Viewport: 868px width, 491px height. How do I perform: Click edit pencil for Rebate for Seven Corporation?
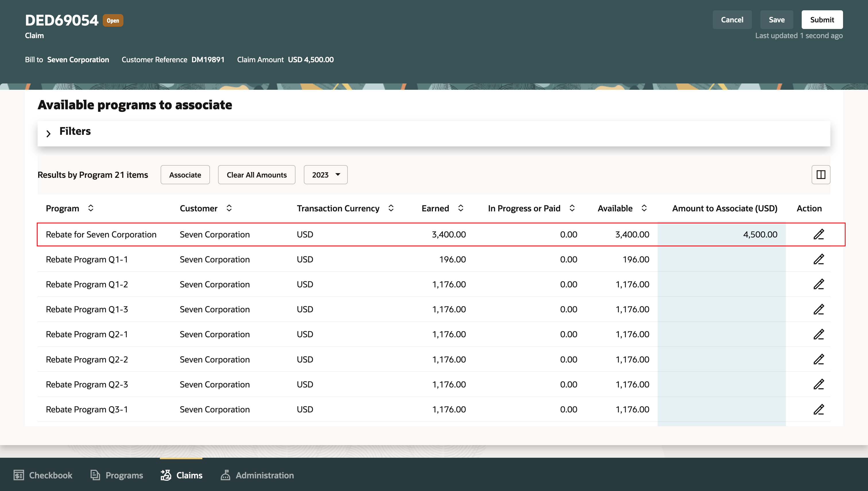(x=818, y=234)
